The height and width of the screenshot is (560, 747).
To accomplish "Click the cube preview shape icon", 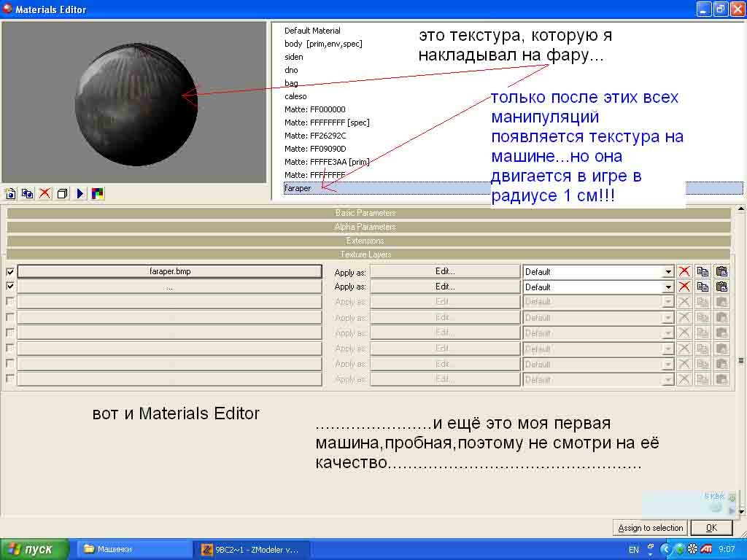I will (x=63, y=193).
